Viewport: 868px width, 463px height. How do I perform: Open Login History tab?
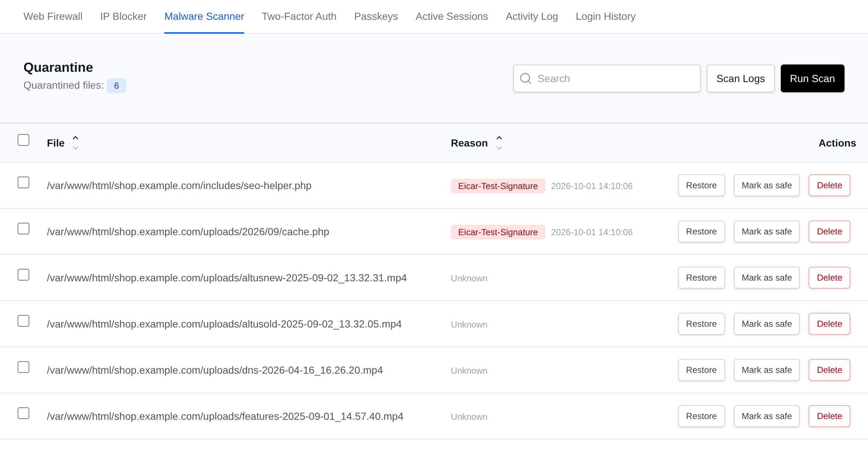606,16
